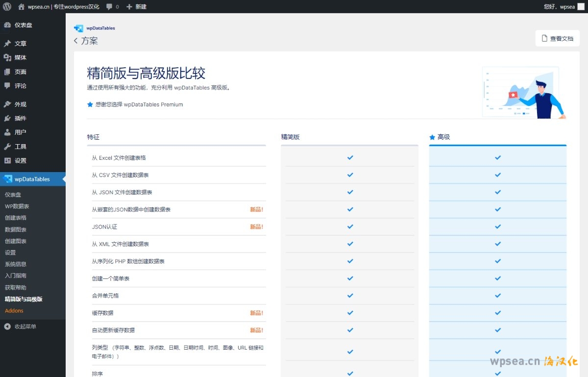The height and width of the screenshot is (377, 588).
Task: Open the 创建表格 submenu item
Action: tap(16, 218)
